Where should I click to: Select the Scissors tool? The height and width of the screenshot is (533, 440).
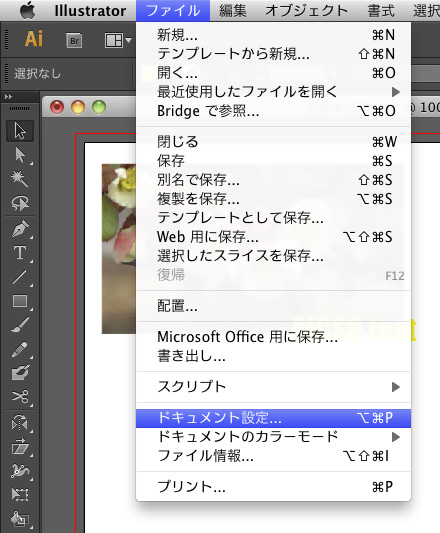click(x=20, y=396)
